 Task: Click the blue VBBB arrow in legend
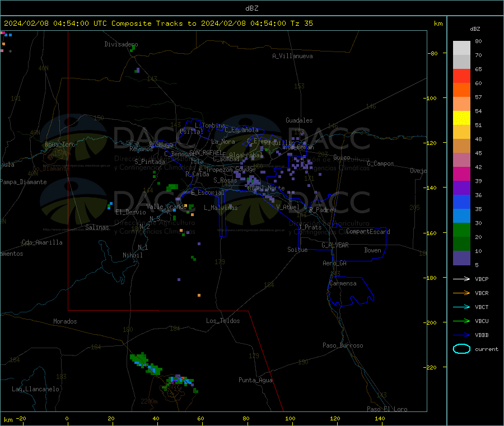461,335
